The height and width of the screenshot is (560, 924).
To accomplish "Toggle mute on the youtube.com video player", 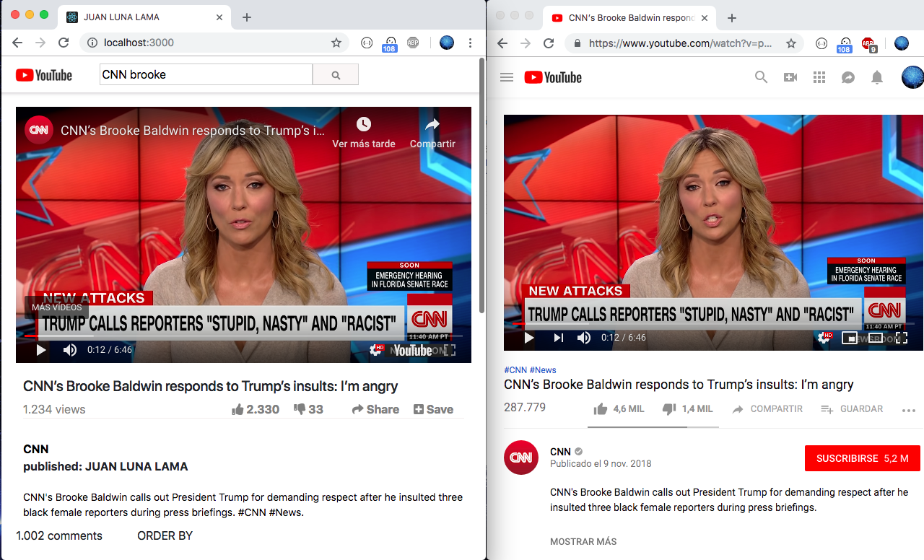I will tap(584, 338).
